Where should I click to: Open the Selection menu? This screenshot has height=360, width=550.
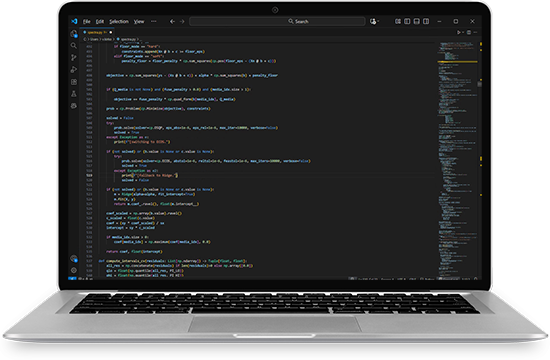tap(119, 21)
